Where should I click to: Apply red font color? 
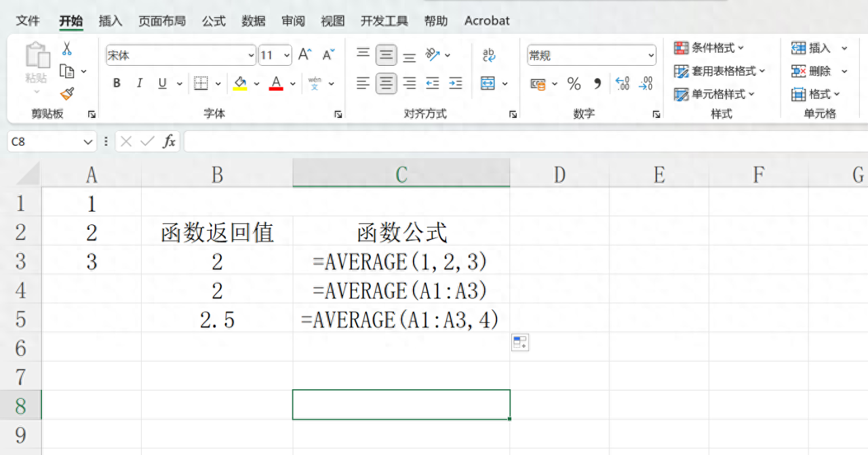(x=276, y=83)
